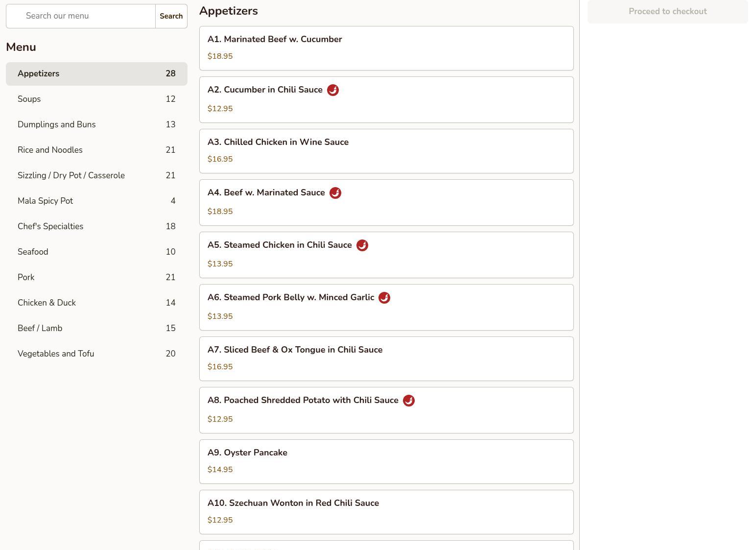Screen dimensions: 756x550
Task: Select the Appetizers category
Action: coord(96,74)
